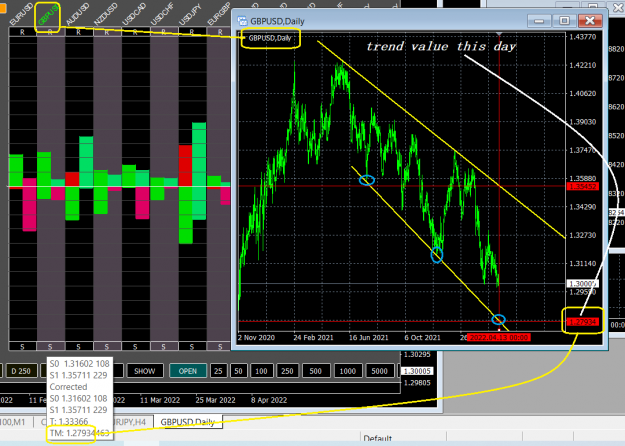Click the GBPUSD,Daily label inside chart
This screenshot has height=446, width=625.
click(270, 38)
